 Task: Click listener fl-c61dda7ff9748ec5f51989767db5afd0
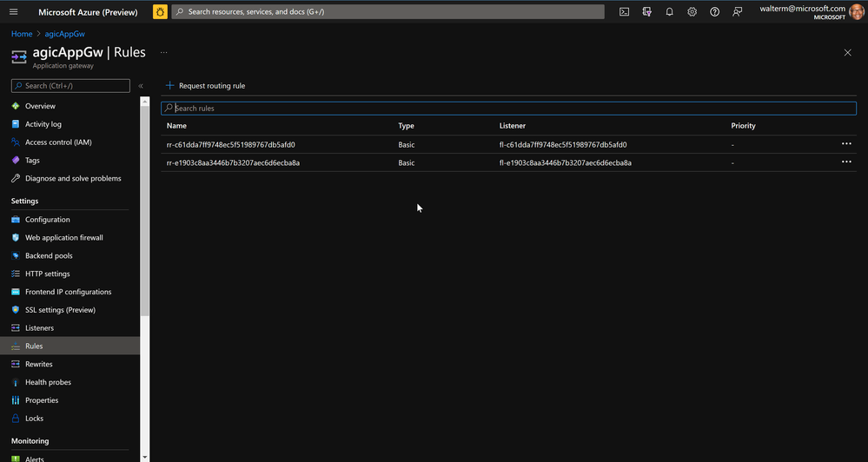563,144
